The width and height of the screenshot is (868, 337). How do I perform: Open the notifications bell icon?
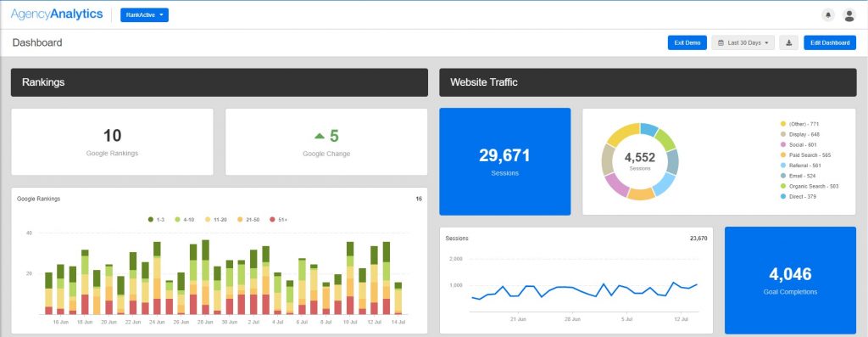pyautogui.click(x=828, y=15)
